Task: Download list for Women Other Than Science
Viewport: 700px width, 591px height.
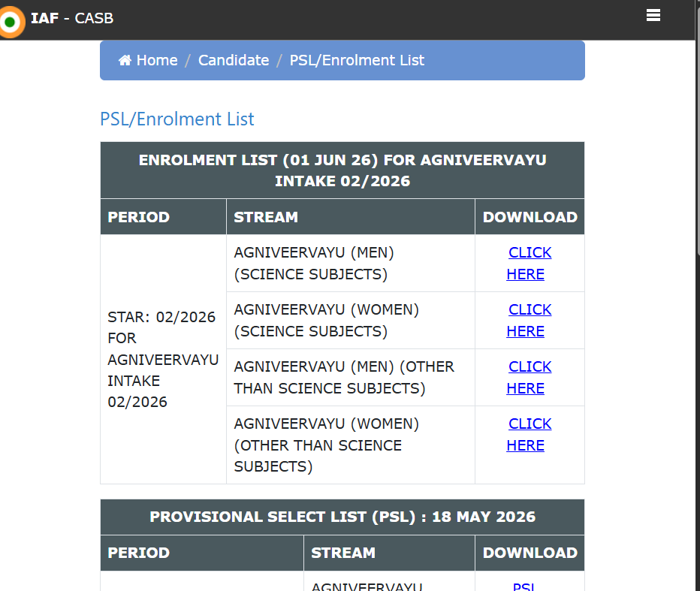Action: pos(530,435)
